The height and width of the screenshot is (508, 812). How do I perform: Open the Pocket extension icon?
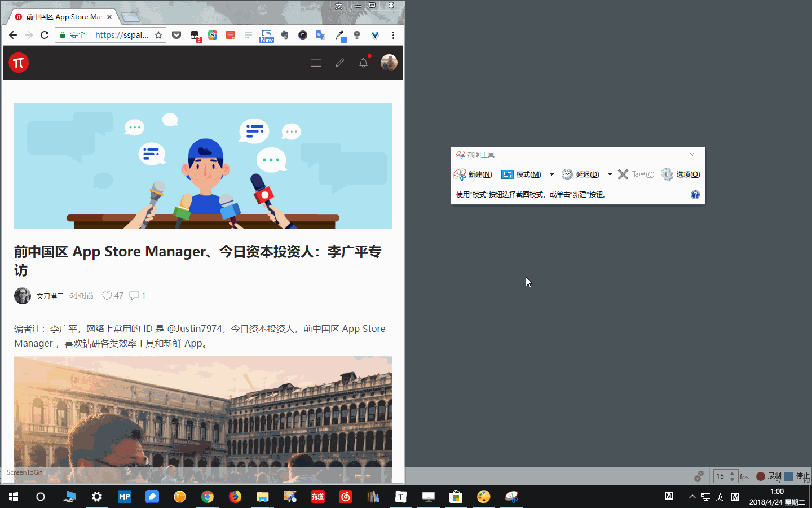[176, 35]
